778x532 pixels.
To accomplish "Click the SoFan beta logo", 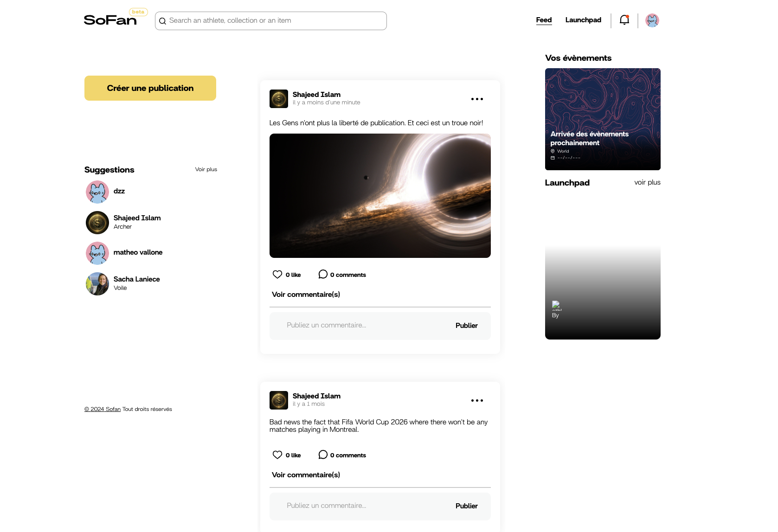I will pos(111,20).
